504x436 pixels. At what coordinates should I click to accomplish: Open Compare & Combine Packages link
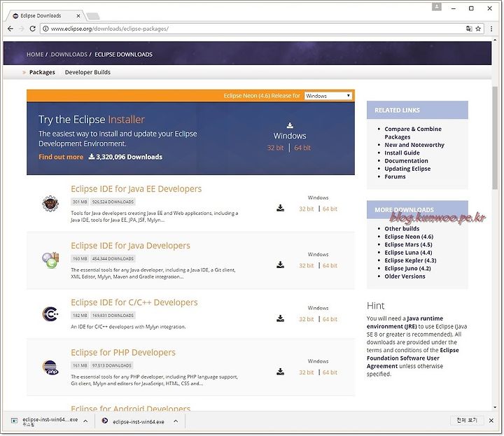[413, 133]
